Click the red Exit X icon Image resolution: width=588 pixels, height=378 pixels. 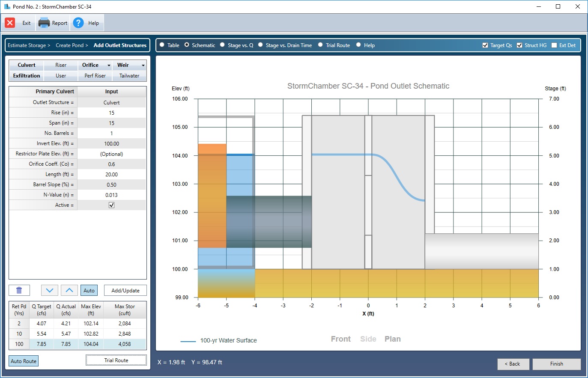click(10, 23)
